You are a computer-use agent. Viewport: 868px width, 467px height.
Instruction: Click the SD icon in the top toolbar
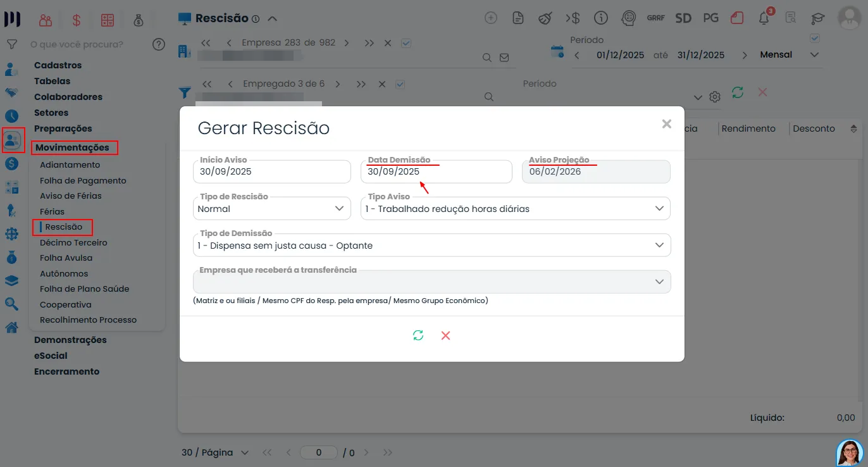click(x=683, y=18)
